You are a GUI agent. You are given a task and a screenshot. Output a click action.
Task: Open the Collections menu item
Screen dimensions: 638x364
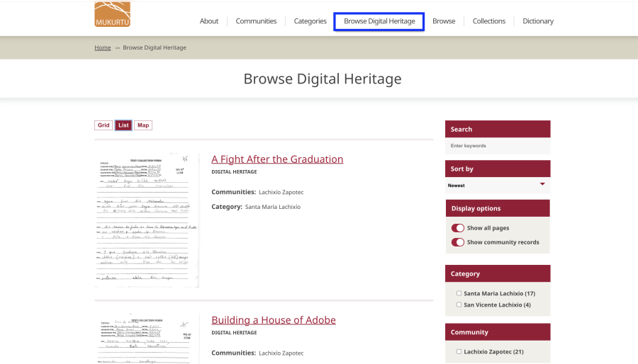488,21
